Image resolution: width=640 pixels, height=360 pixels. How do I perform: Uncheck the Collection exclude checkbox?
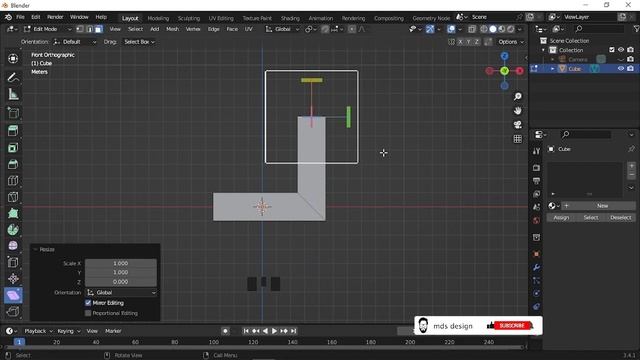pyautogui.click(x=611, y=50)
